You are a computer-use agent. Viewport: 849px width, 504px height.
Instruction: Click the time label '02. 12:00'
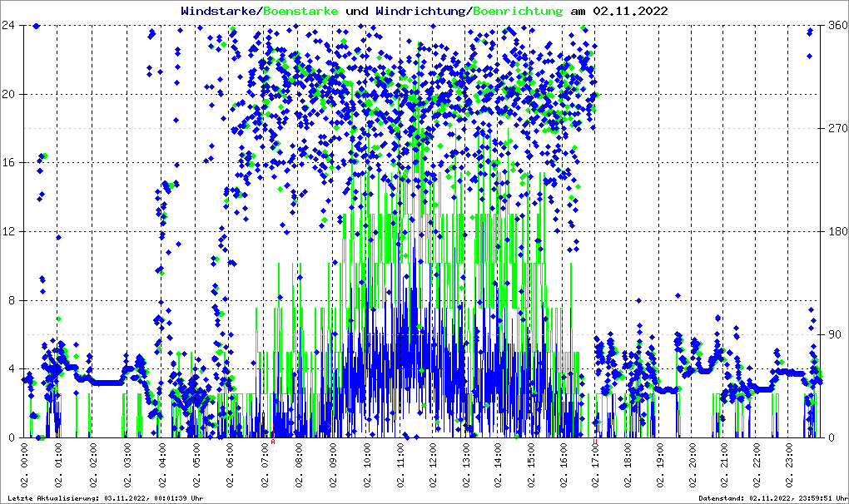click(433, 465)
